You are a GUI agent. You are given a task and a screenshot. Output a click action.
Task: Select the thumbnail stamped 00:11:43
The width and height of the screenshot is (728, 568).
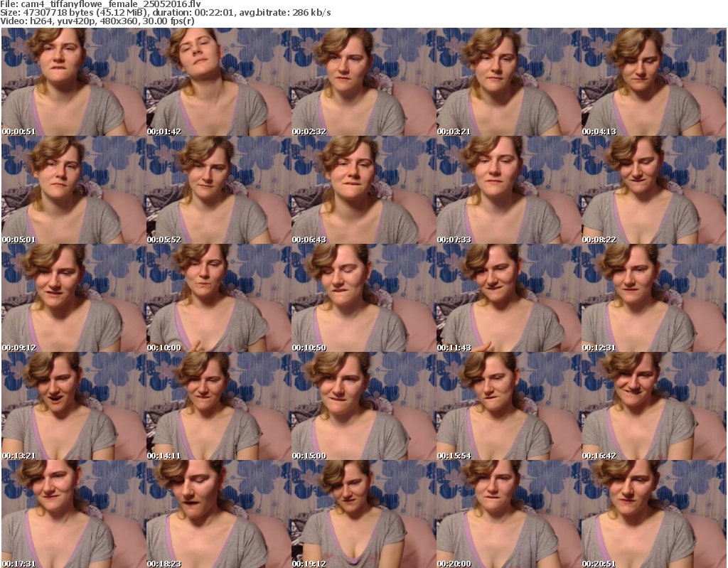[508, 298]
